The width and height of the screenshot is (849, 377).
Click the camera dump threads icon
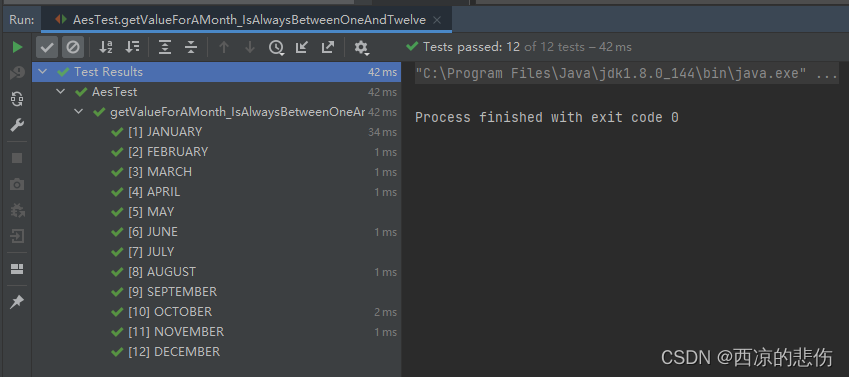coord(17,184)
